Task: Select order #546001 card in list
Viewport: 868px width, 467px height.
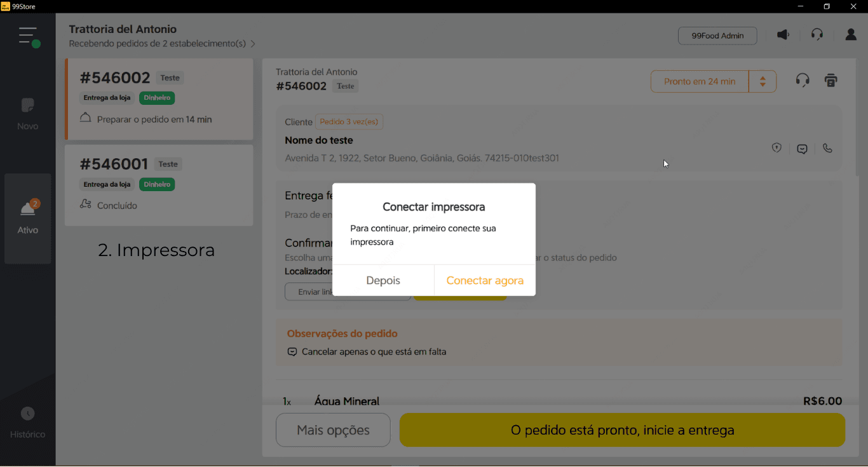Action: [159, 185]
